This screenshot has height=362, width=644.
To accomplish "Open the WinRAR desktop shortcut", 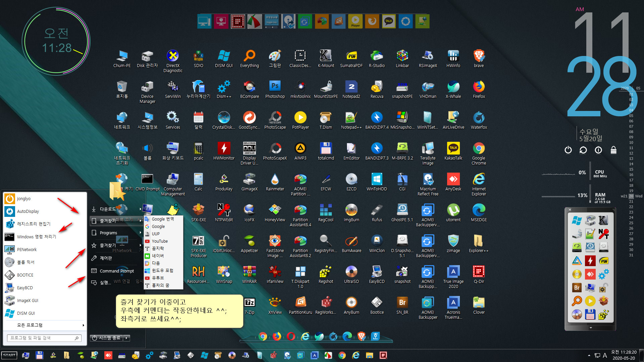I will 249,275.
